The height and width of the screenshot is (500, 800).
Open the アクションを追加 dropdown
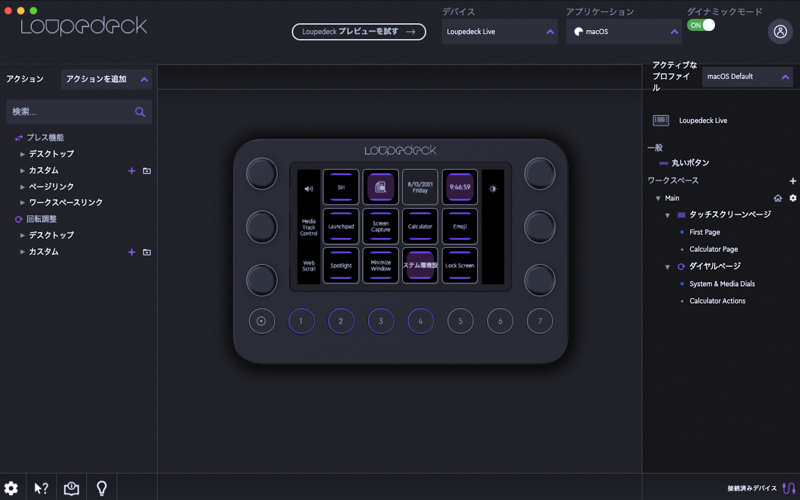pyautogui.click(x=107, y=79)
